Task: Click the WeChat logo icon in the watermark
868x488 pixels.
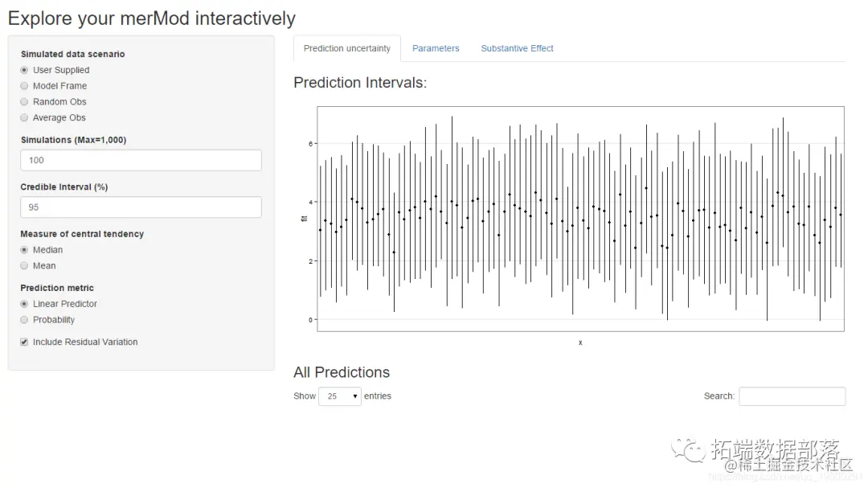Action: 689,450
